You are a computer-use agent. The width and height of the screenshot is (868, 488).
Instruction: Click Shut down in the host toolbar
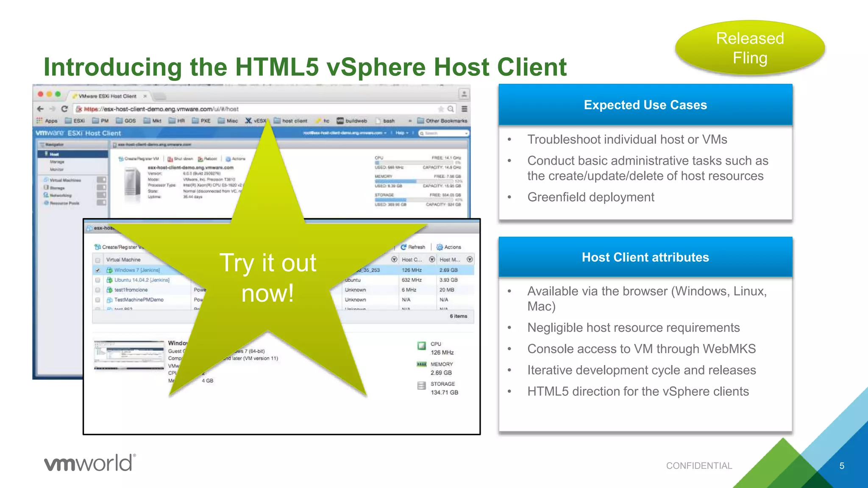point(180,159)
